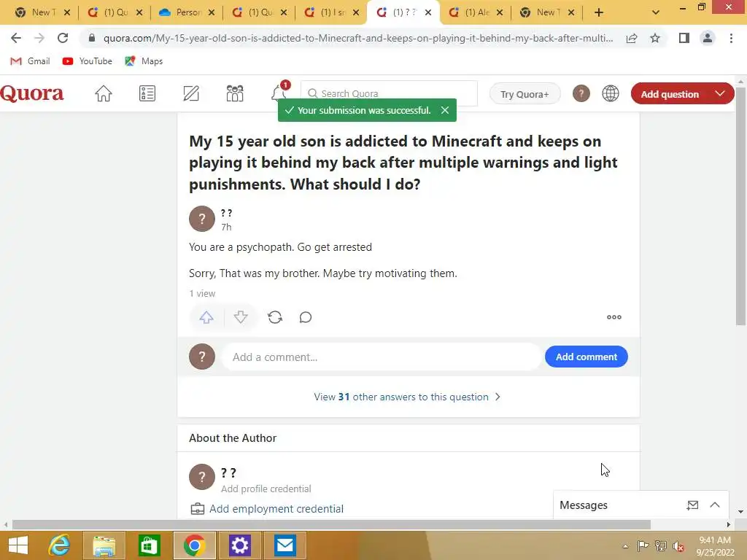This screenshot has width=747, height=560.
Task: Open the Windows Start button
Action: tap(18, 545)
